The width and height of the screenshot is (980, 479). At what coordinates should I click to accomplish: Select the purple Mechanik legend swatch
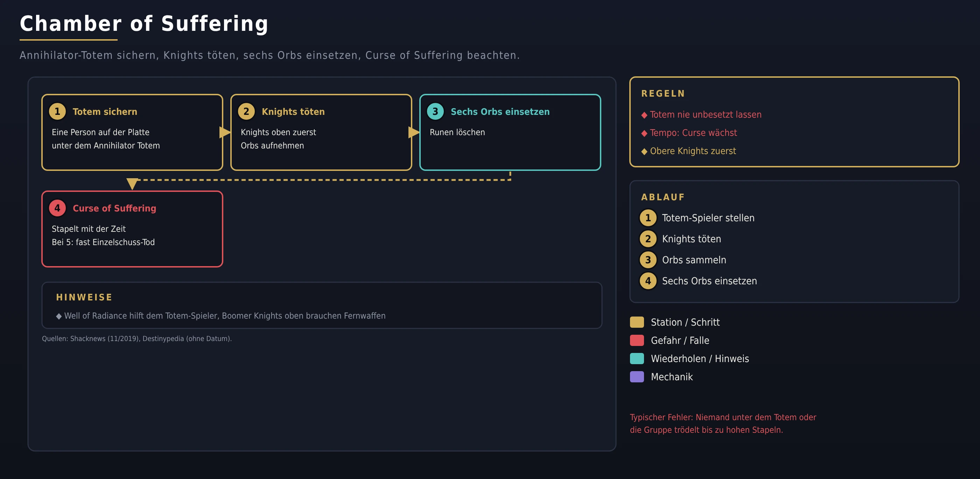(637, 377)
